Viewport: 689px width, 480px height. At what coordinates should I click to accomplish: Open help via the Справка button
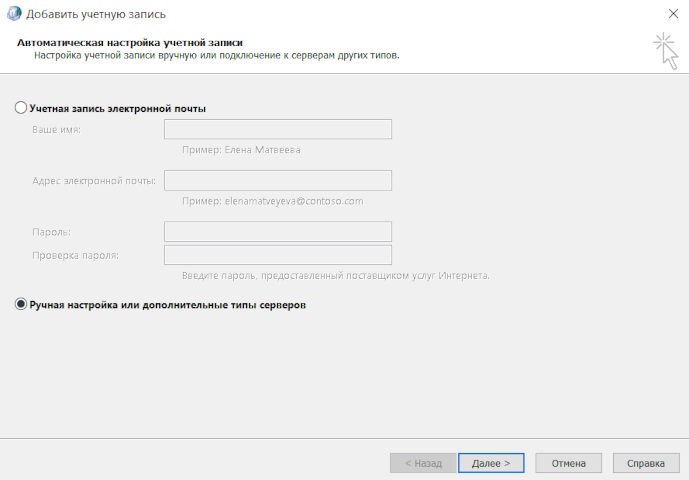pyautogui.click(x=645, y=463)
